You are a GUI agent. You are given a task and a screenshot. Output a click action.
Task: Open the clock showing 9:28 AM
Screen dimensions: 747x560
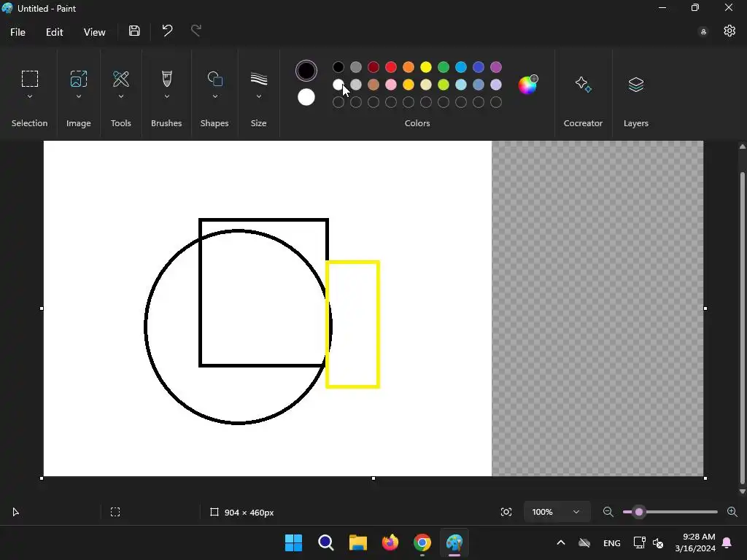click(695, 542)
